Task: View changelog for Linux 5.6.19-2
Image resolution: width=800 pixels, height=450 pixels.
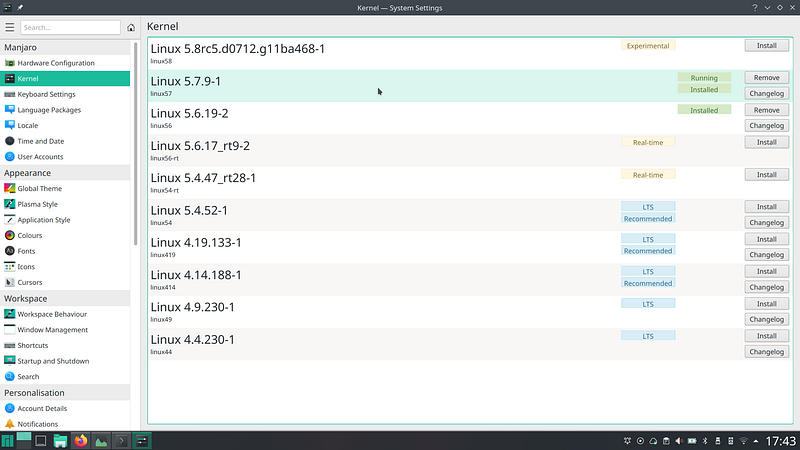Action: point(766,126)
